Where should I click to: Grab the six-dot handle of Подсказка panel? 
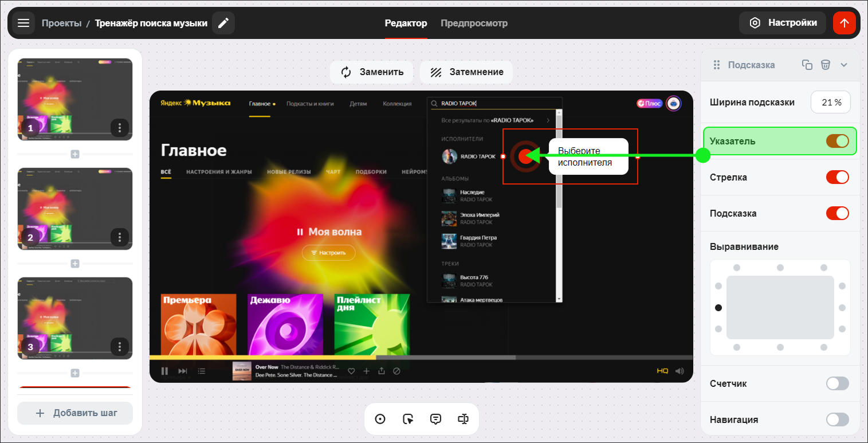click(716, 65)
